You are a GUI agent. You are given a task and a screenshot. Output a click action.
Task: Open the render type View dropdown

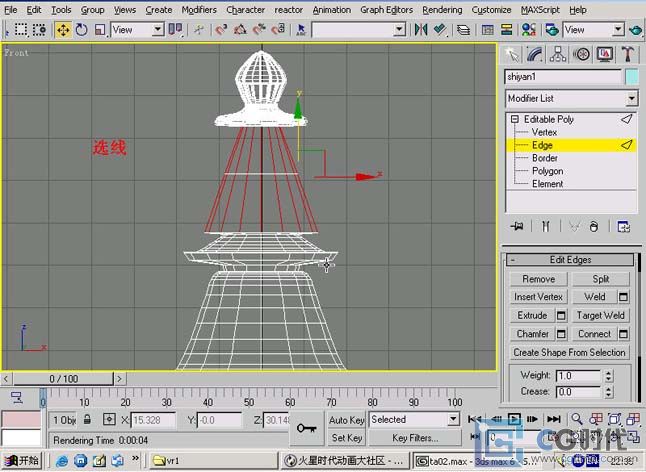click(593, 30)
